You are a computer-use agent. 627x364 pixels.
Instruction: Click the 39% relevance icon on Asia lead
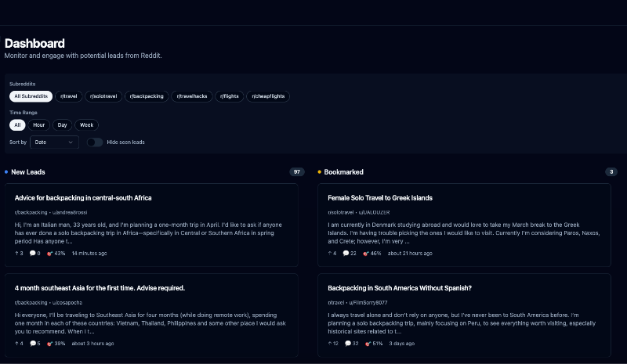pos(49,344)
